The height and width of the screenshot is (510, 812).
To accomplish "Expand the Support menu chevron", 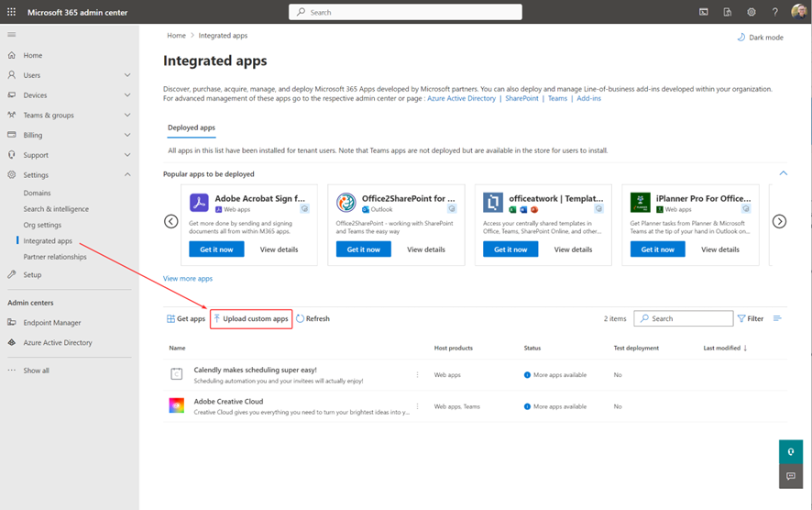I will click(x=127, y=155).
